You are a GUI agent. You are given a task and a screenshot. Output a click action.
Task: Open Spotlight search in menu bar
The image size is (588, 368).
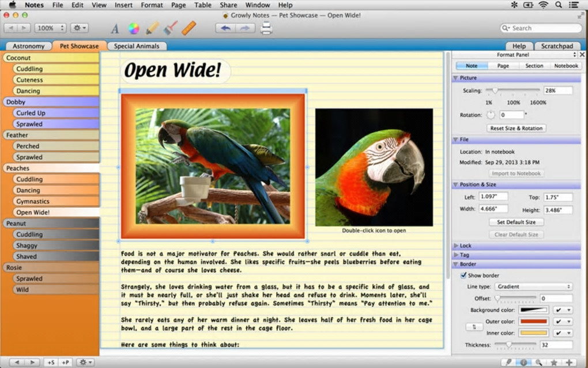[x=559, y=5]
